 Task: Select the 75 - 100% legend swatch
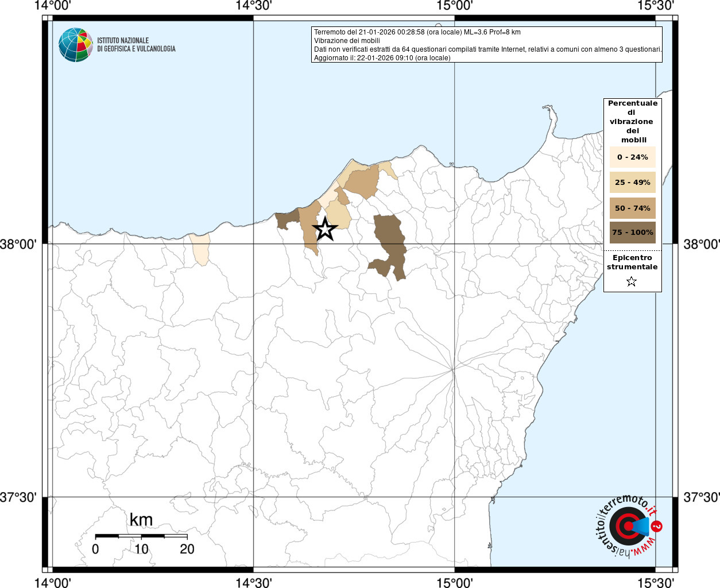click(632, 232)
